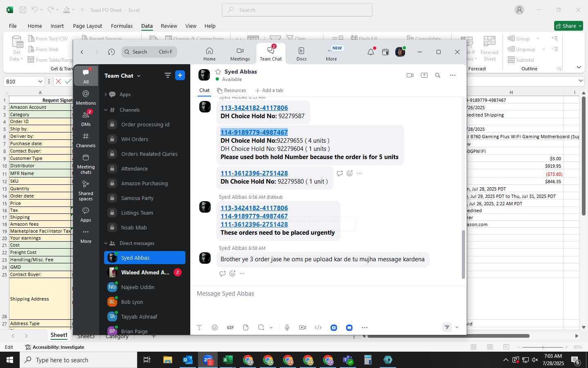The height and width of the screenshot is (368, 588).
Task: Expand Apps section in chat list
Action: click(x=106, y=94)
